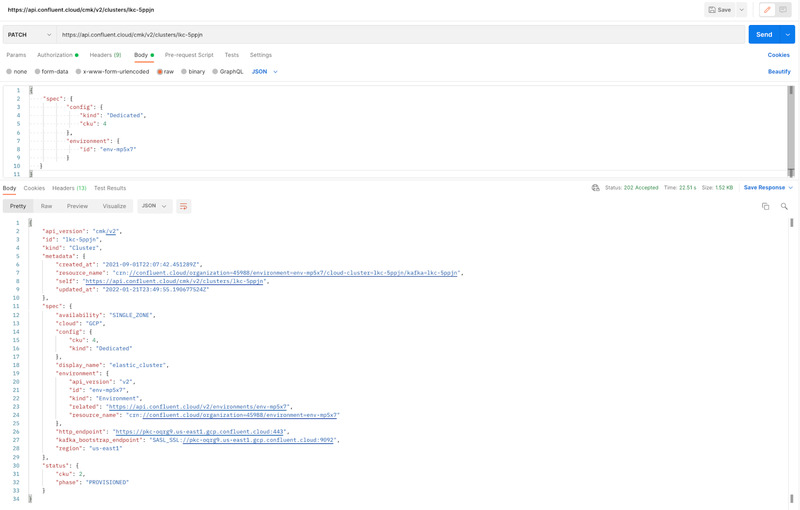This screenshot has width=800, height=510.
Task: Open the related environments URL link
Action: point(198,406)
